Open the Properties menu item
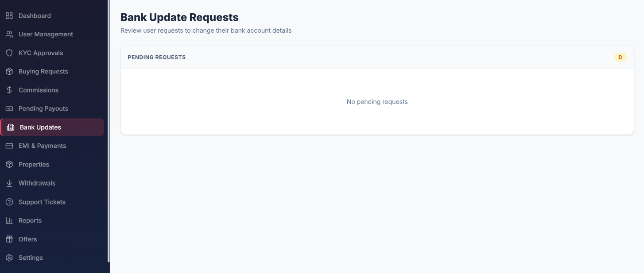This screenshot has height=273, width=644. click(x=52, y=165)
